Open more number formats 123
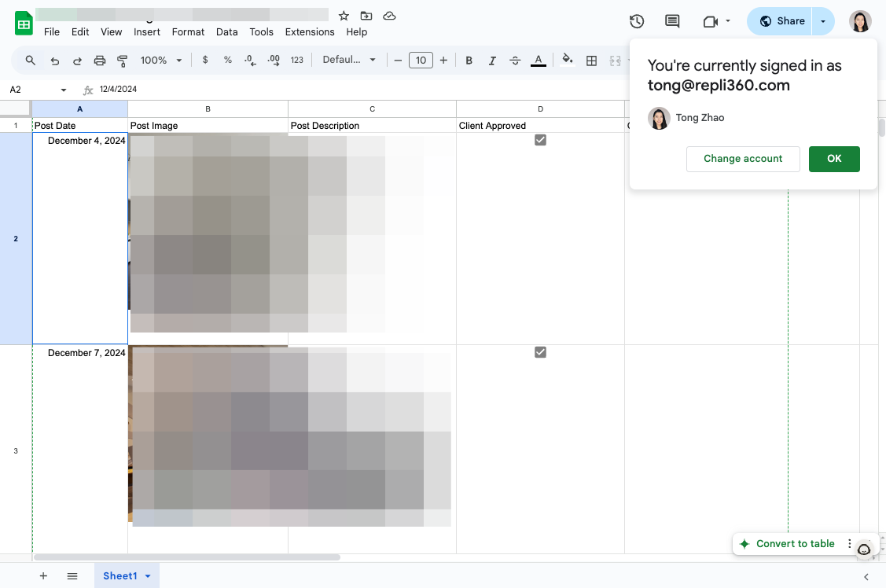 coord(297,60)
